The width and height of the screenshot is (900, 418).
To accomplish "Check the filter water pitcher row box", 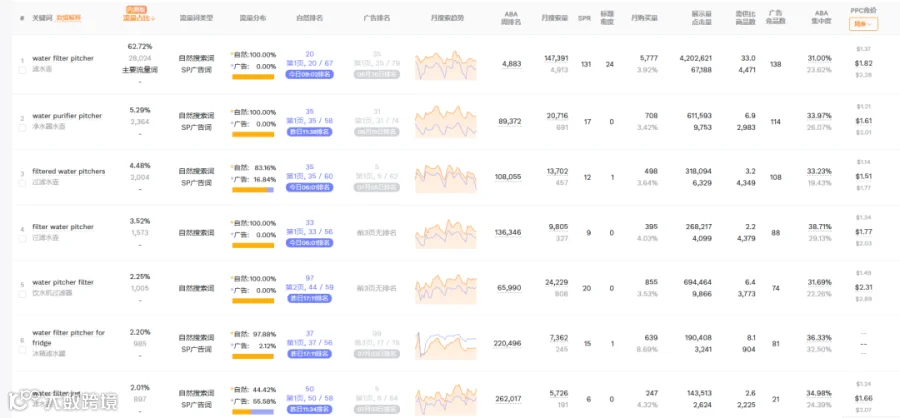I will coord(22,238).
